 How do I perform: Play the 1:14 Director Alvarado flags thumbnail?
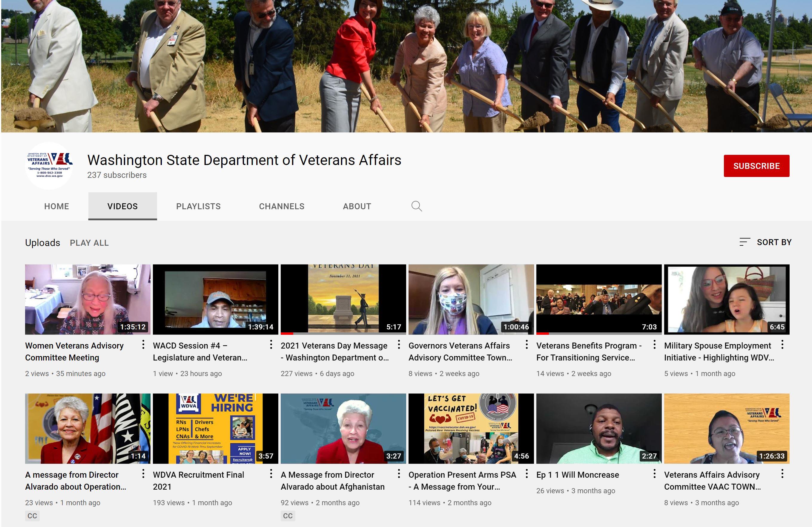point(88,428)
